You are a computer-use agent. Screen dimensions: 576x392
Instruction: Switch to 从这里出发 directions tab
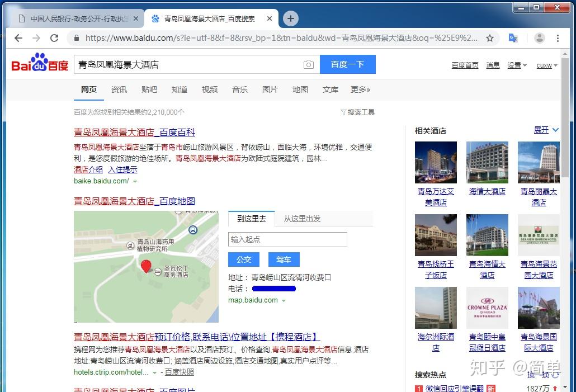tap(302, 219)
